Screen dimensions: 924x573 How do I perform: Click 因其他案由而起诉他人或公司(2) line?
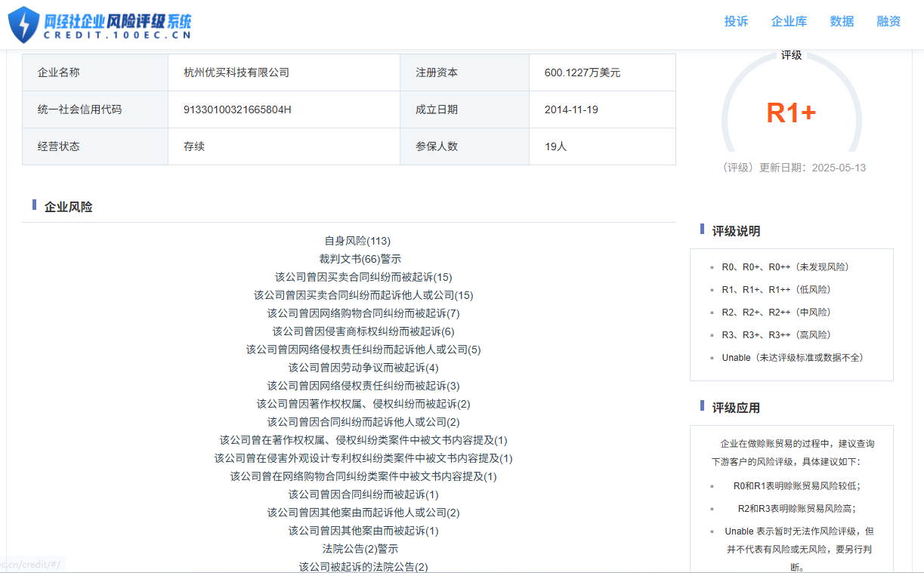point(363,513)
